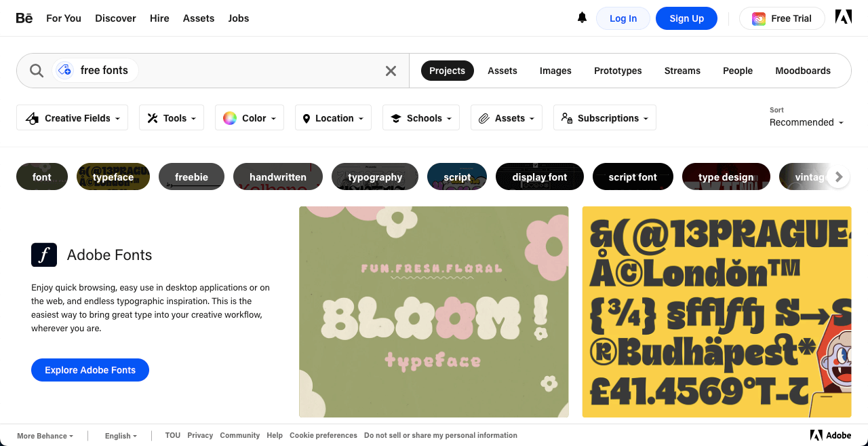The height and width of the screenshot is (446, 868).
Task: Select the handwritten tag chip
Action: click(x=278, y=177)
